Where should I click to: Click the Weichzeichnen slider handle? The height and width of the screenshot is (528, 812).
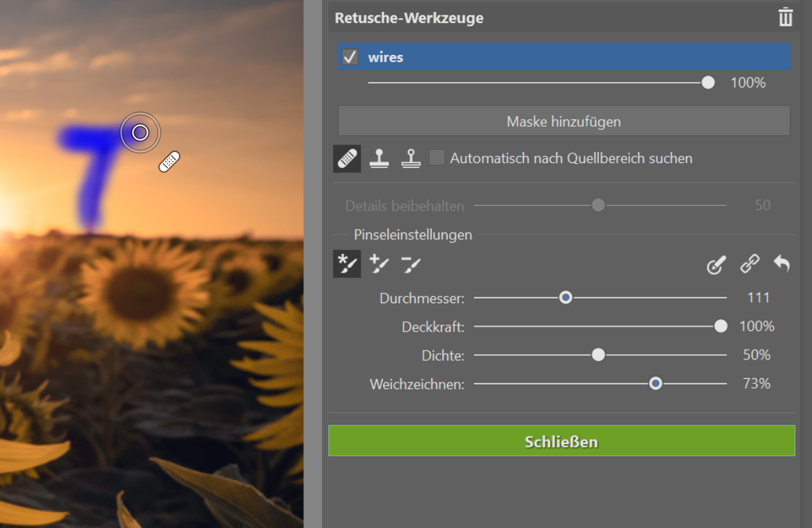pos(656,384)
